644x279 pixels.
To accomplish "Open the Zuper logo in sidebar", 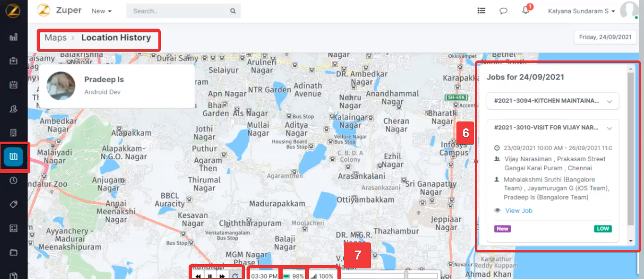I will (x=13, y=12).
